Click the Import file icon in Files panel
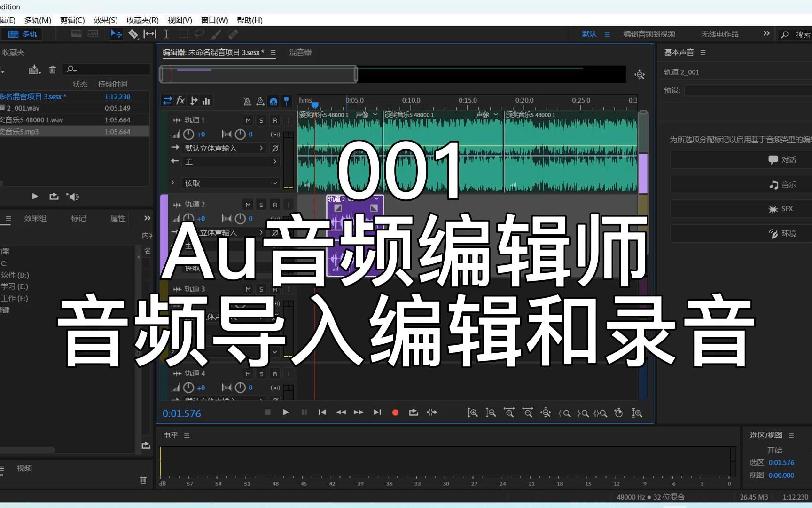 tap(34, 70)
